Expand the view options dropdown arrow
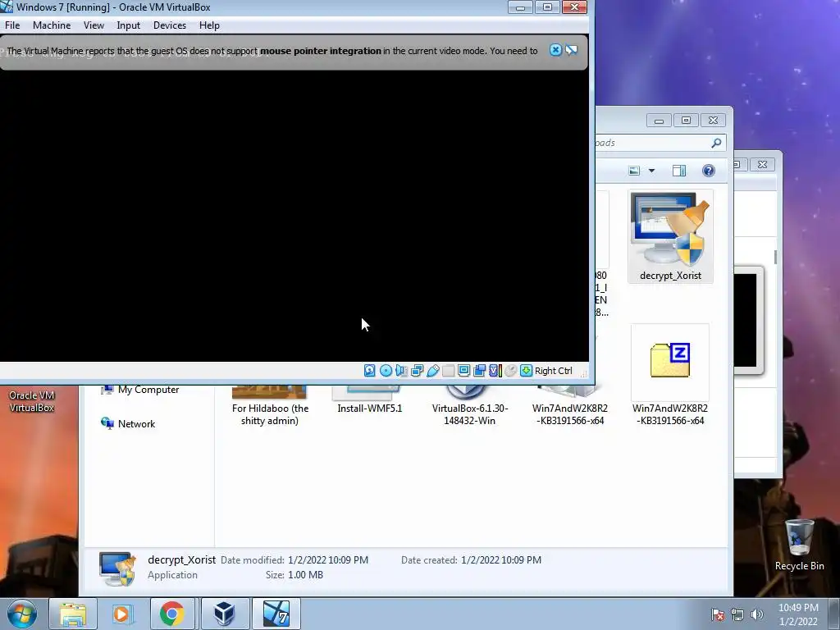840x630 pixels. (651, 171)
